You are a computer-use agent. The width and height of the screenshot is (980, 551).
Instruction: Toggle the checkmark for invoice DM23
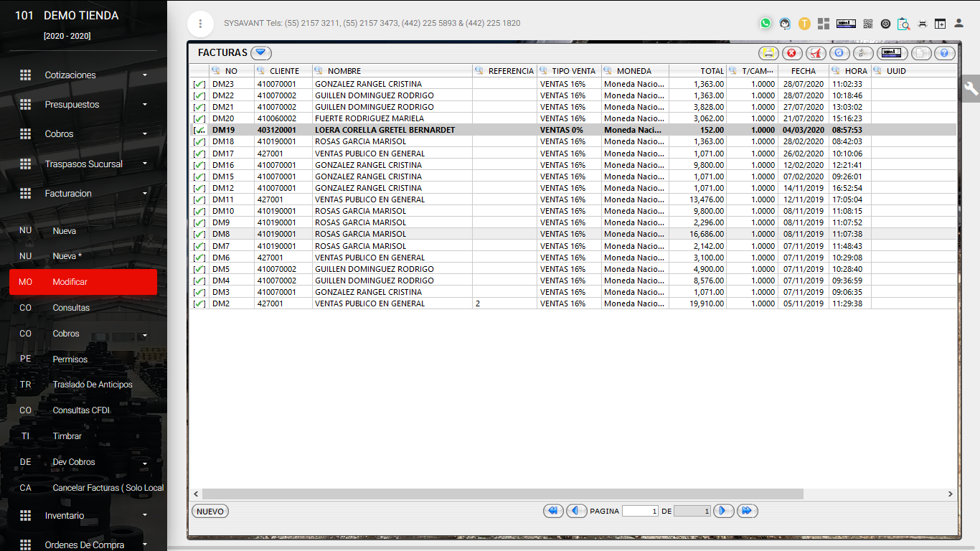tap(199, 84)
